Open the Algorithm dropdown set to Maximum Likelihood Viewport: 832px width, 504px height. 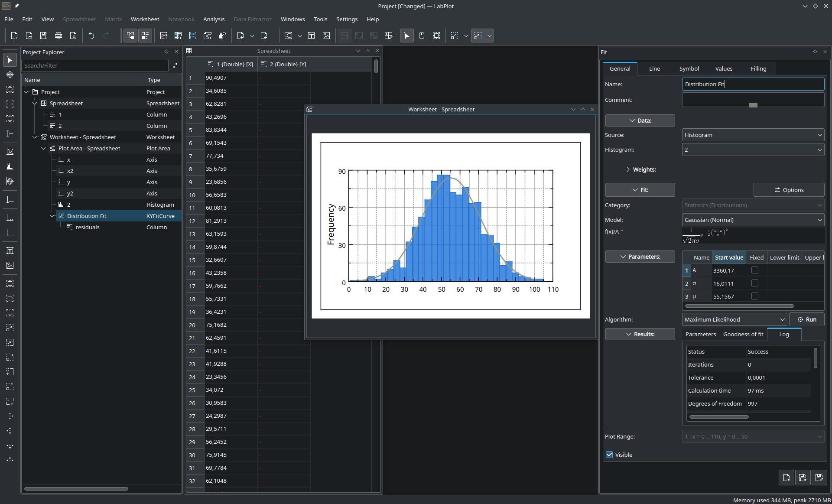click(x=734, y=319)
